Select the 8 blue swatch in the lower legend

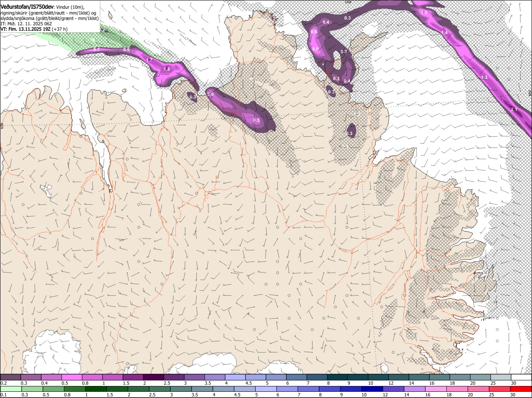[329, 389]
